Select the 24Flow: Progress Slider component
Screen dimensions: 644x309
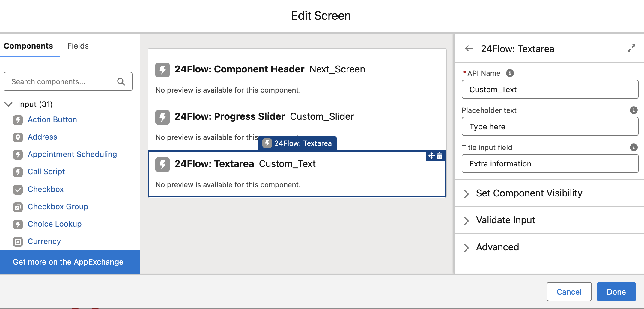tap(230, 116)
